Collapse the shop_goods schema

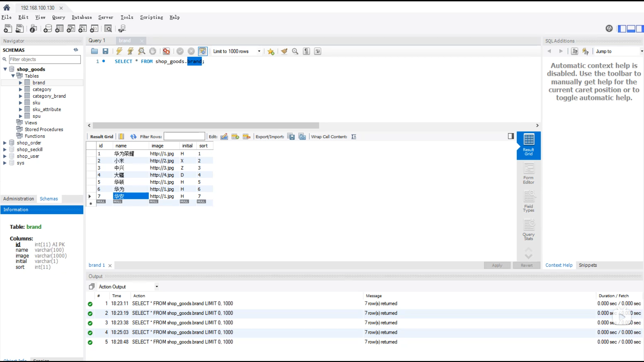(x=5, y=69)
